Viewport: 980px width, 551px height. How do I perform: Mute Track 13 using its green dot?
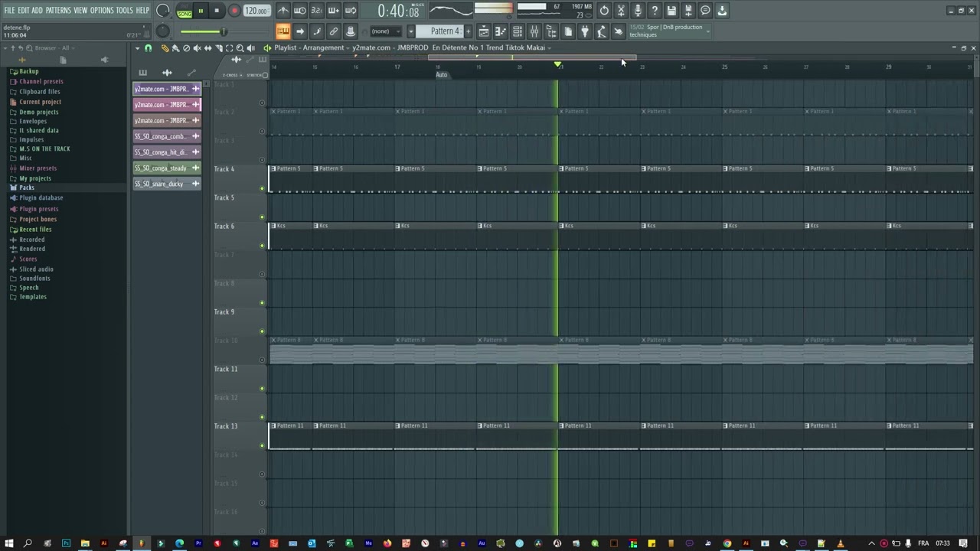click(262, 445)
